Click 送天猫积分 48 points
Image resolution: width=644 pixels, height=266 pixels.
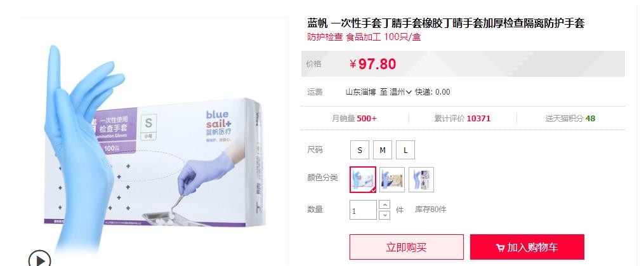pyautogui.click(x=570, y=119)
